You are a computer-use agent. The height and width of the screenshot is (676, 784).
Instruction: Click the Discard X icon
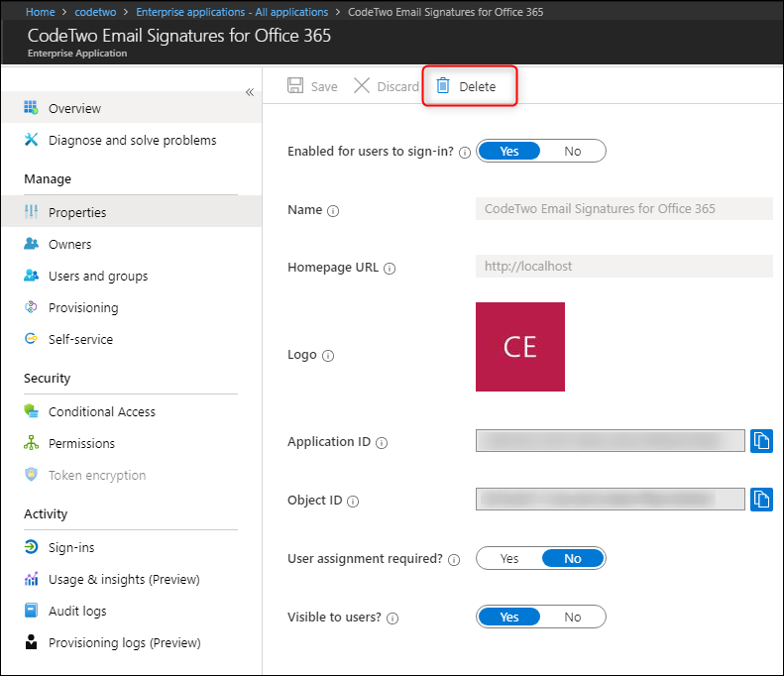362,85
